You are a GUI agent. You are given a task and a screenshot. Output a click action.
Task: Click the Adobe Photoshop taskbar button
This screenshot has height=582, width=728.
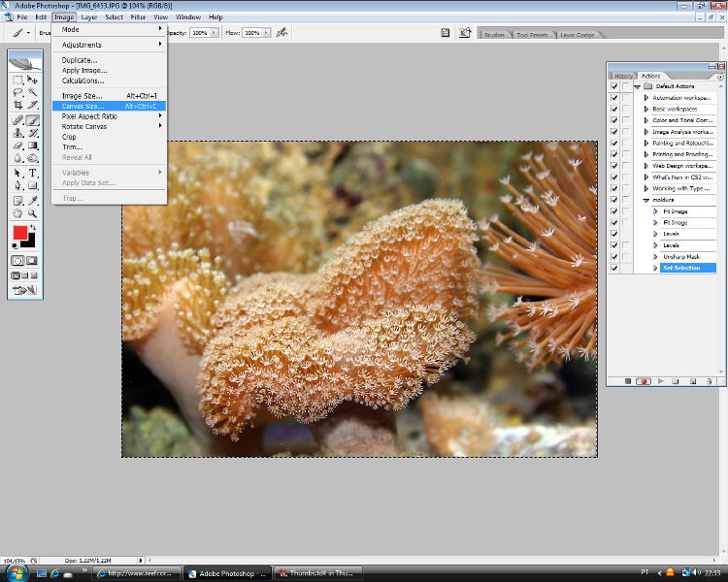tap(226, 573)
